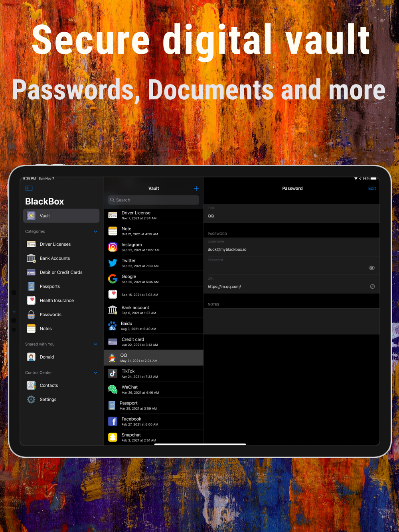Click the Vault safe icon in sidebar
399x532 pixels.
pos(31,216)
